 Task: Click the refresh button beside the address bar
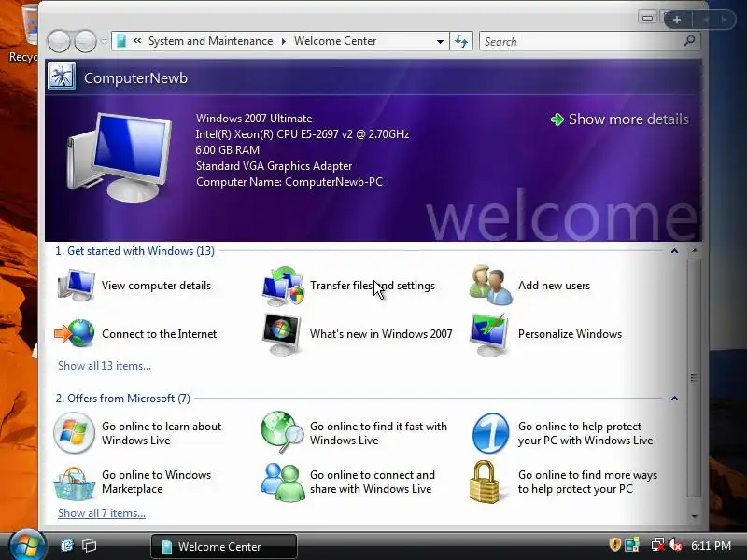pos(460,41)
